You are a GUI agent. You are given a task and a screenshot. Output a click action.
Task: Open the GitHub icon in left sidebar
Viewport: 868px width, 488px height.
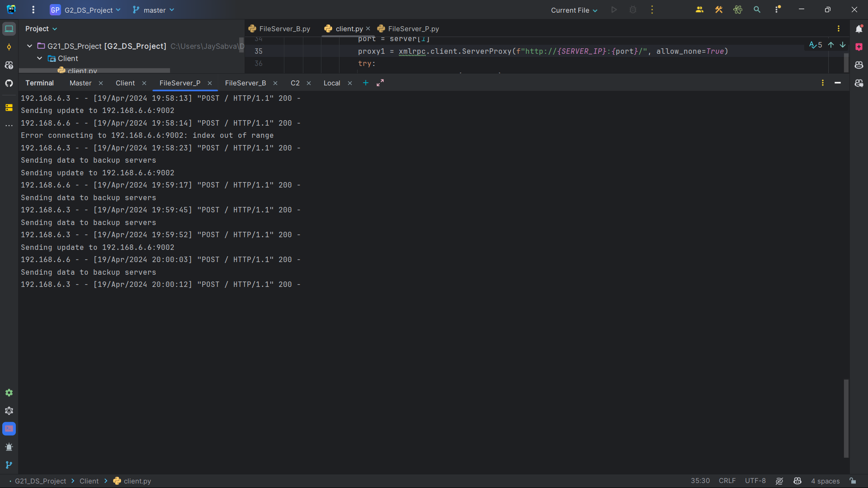coord(9,83)
